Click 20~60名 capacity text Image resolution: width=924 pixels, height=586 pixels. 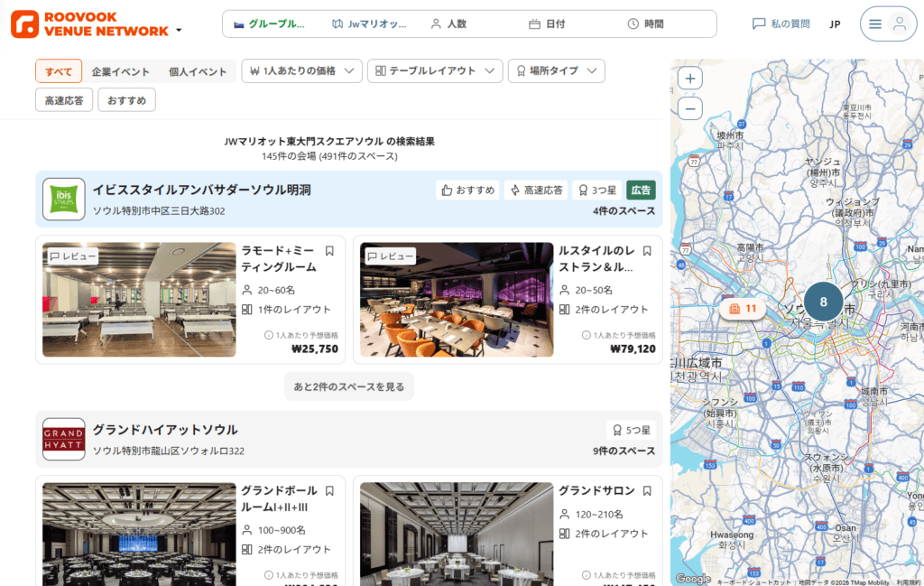point(276,290)
